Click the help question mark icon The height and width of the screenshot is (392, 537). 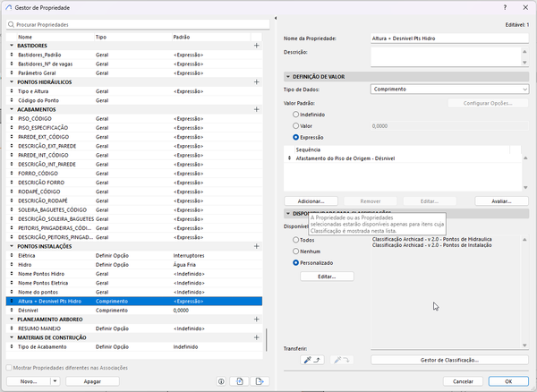[x=505, y=7]
